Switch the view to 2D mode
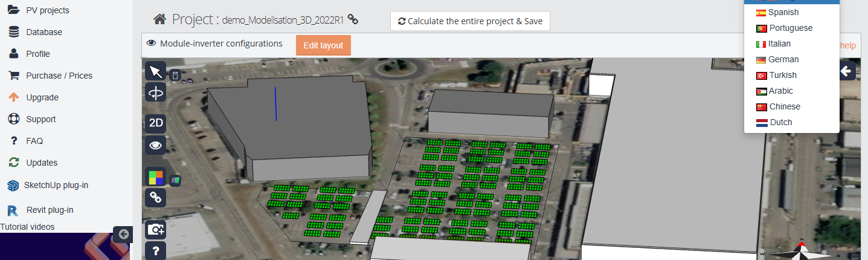The image size is (868, 260). [156, 123]
